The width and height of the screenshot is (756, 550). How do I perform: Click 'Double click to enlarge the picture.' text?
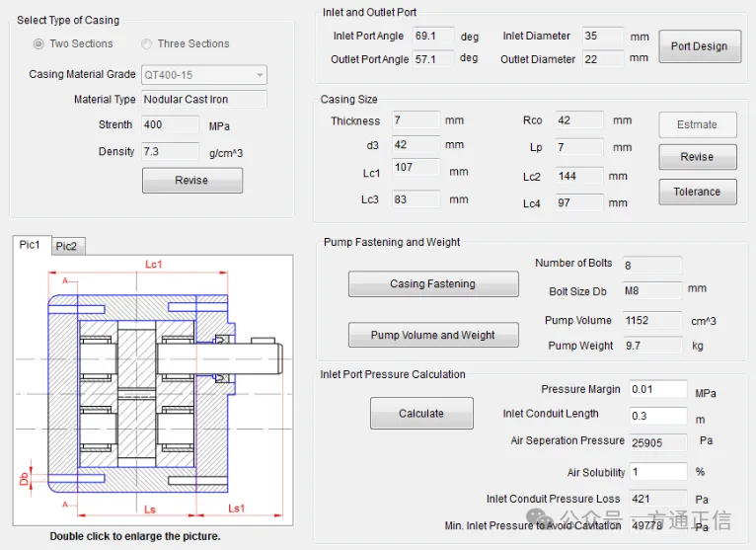[135, 536]
